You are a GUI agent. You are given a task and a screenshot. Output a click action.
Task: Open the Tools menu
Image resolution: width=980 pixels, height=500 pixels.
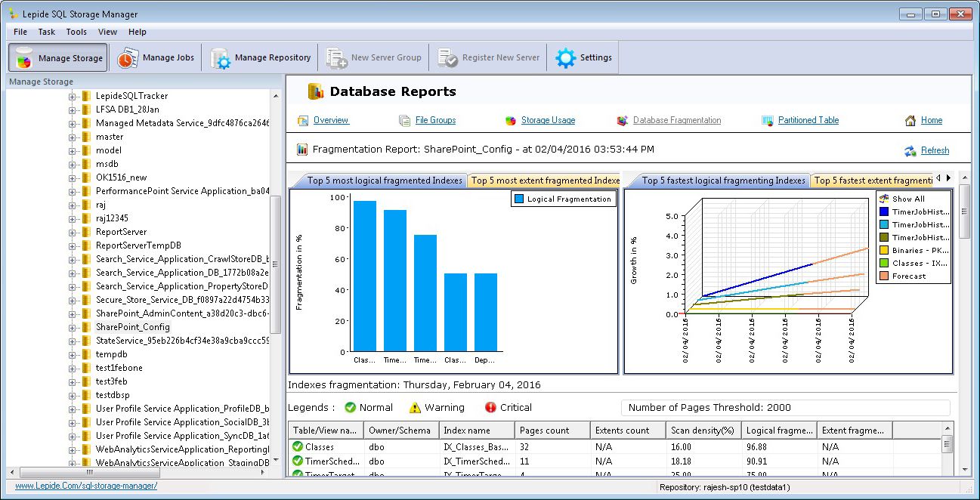(x=76, y=32)
